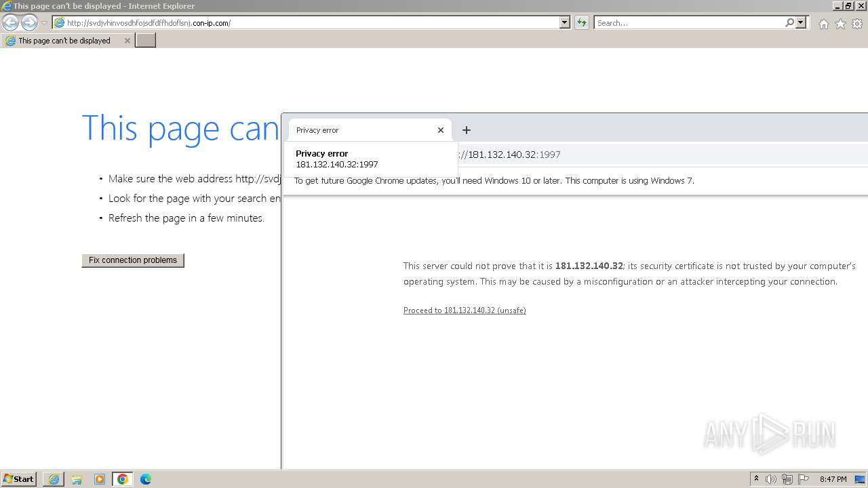This screenshot has width=868, height=488.
Task: Minimize the Internet Explorer window
Action: 837,6
